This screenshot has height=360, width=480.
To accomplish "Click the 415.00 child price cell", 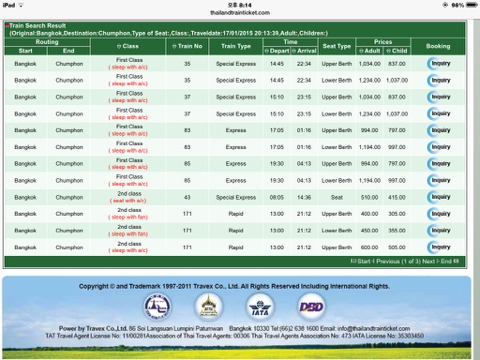I will [397, 197].
